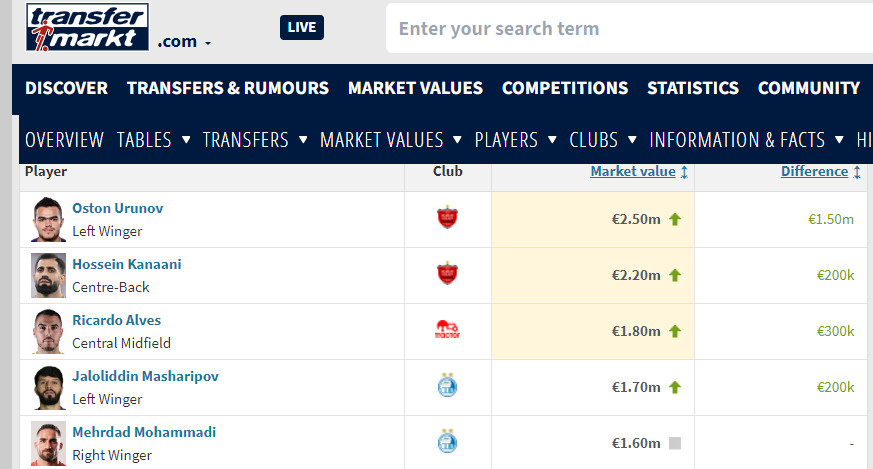Open Jaloliddin Masharipov's player profile link
The image size is (873, 469).
145,377
